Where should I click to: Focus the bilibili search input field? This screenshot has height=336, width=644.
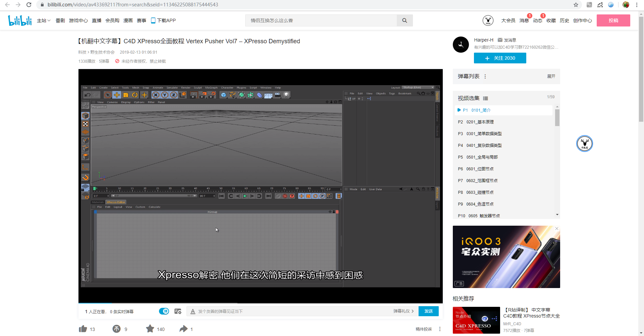pyautogui.click(x=321, y=20)
